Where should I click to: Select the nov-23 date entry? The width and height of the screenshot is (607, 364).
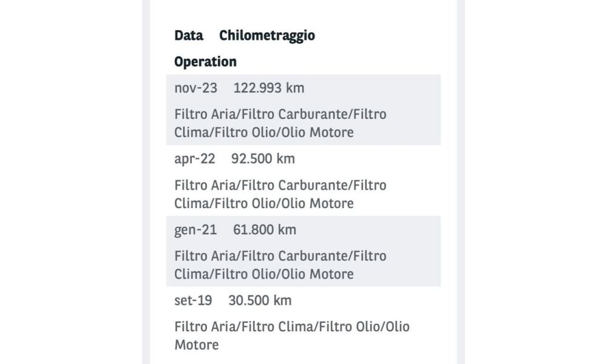tap(195, 89)
